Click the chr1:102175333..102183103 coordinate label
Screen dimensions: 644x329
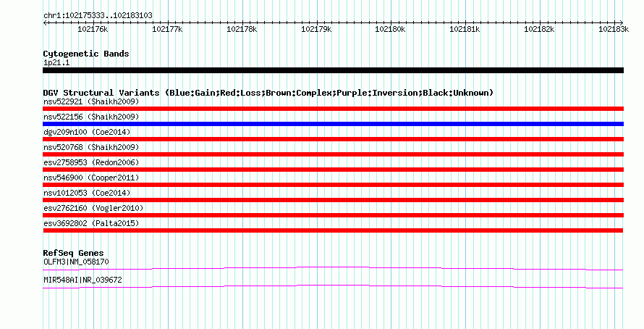click(98, 15)
